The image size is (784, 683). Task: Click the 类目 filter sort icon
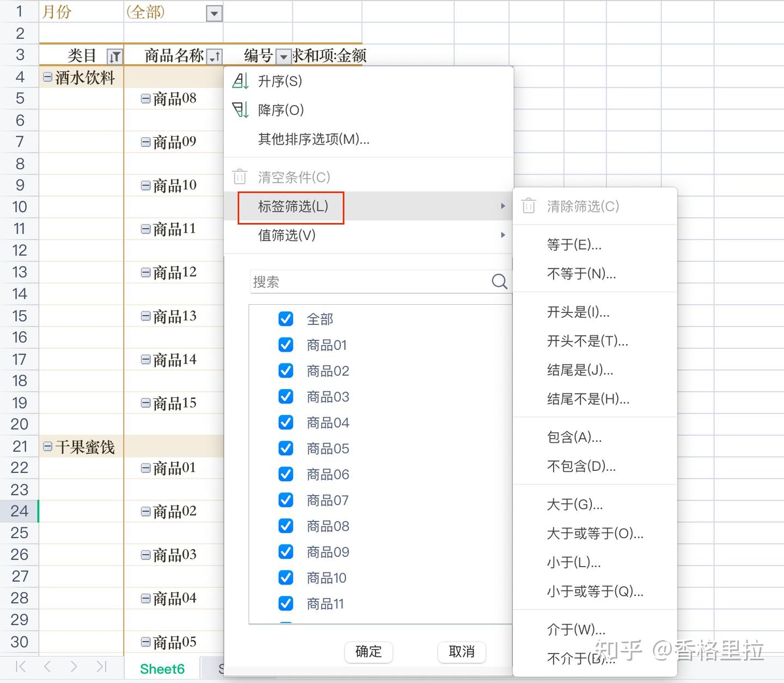pos(115,56)
